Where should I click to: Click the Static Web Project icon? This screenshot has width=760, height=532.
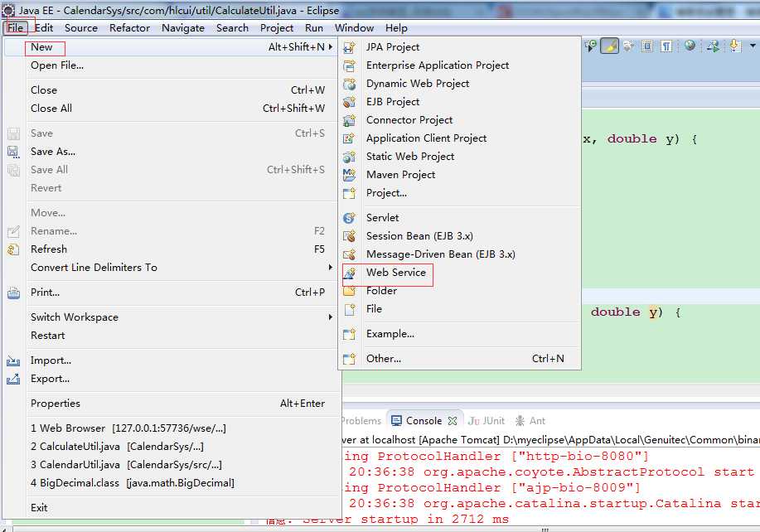coord(349,157)
